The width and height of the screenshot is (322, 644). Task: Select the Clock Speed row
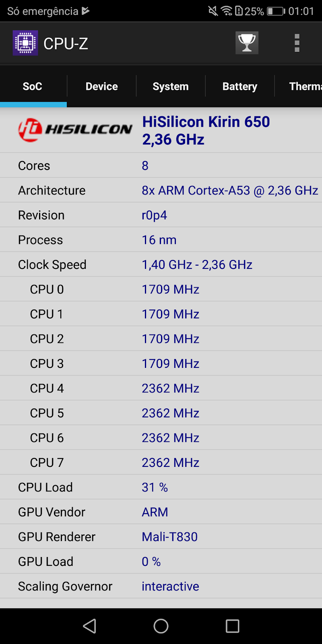161,264
